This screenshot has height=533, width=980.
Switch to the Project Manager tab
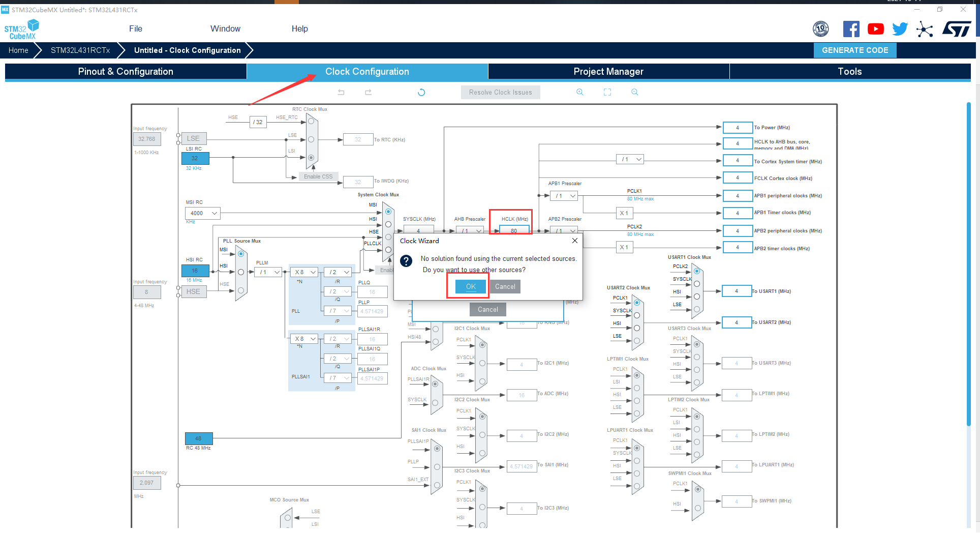pyautogui.click(x=608, y=72)
